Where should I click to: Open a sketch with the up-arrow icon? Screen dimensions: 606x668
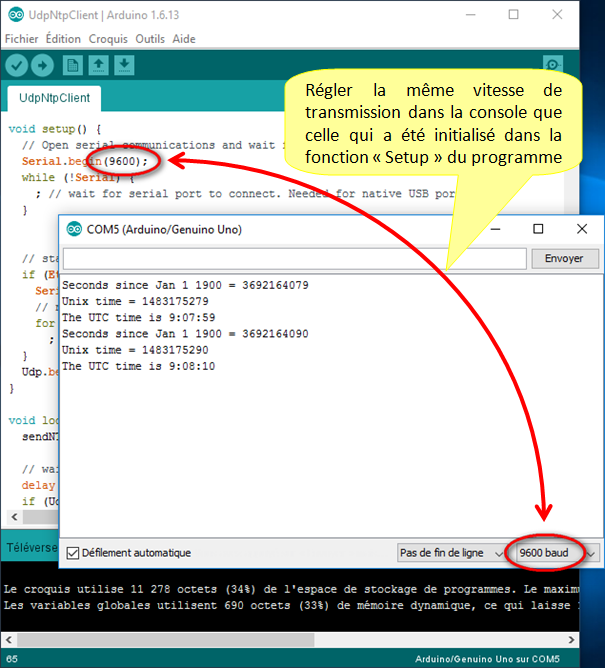98,66
